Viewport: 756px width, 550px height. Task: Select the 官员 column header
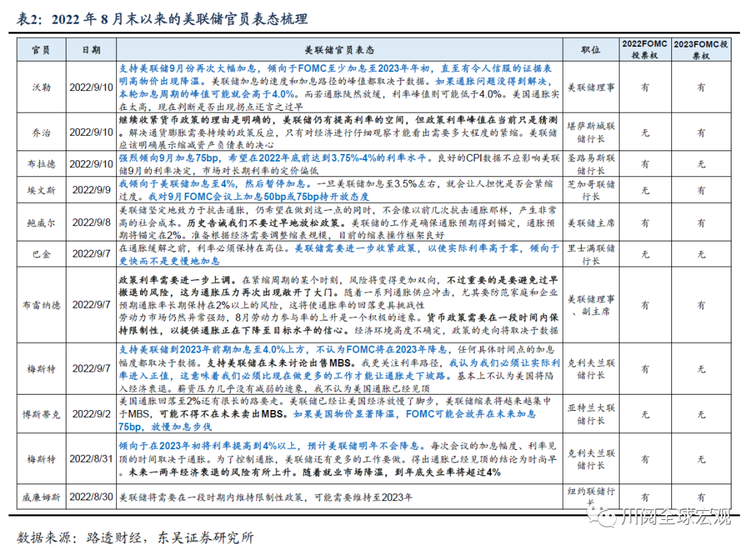[41, 50]
